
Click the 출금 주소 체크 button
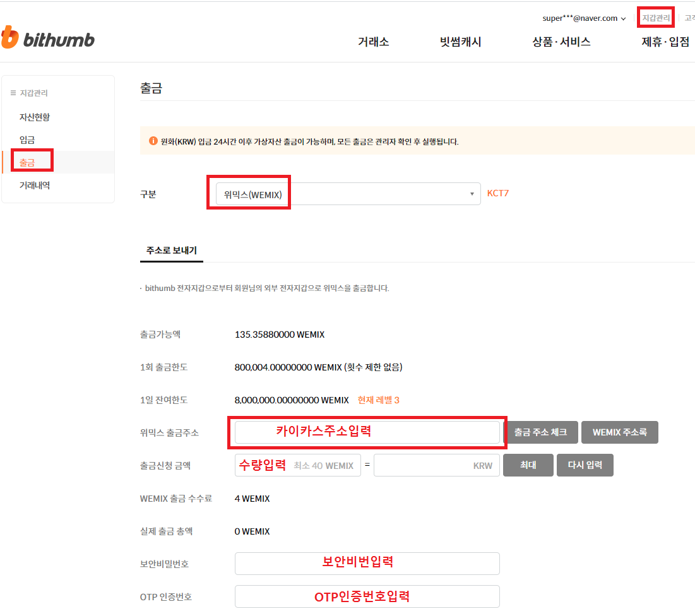540,432
